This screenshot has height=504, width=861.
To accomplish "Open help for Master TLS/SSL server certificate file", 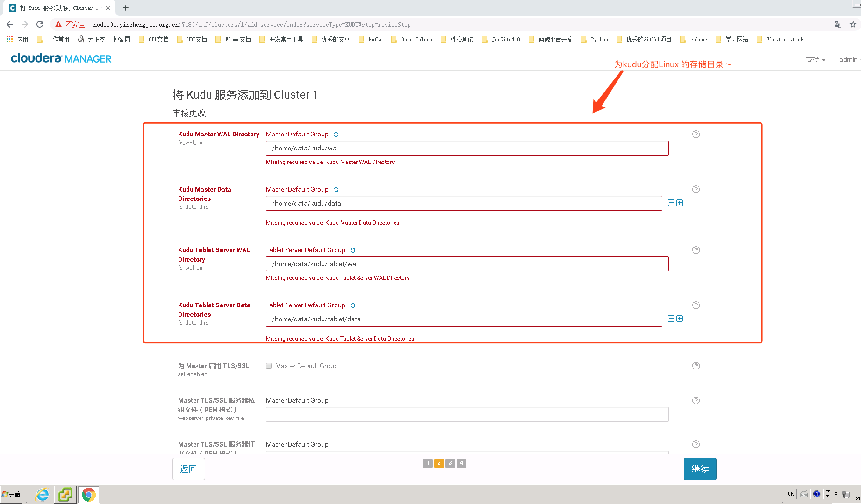I will (696, 444).
